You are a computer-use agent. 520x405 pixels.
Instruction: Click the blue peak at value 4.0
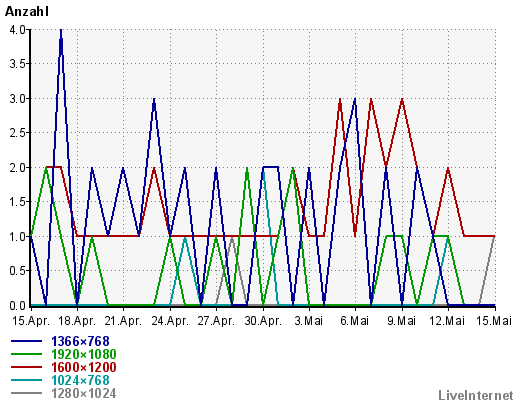61,31
